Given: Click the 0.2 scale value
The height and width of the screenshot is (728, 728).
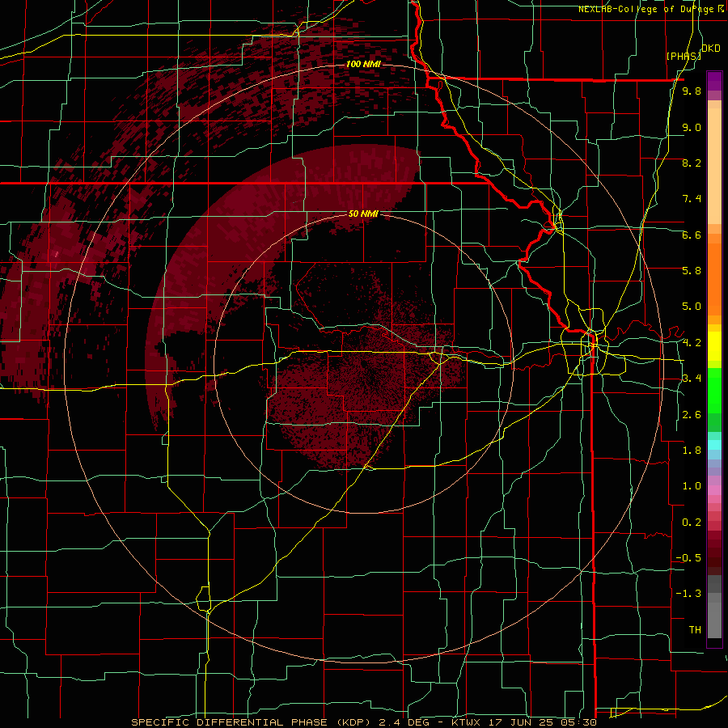Looking at the screenshot, I should click(x=692, y=523).
